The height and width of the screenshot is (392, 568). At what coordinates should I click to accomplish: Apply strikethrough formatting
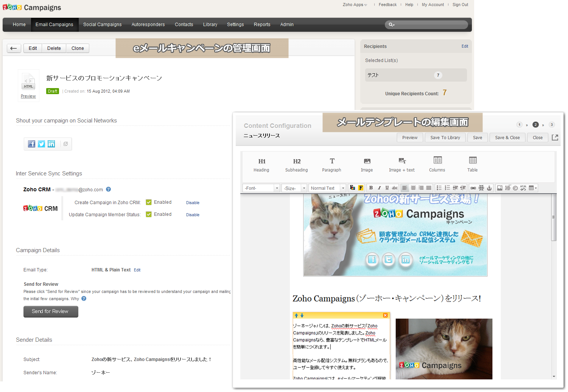pyautogui.click(x=395, y=188)
